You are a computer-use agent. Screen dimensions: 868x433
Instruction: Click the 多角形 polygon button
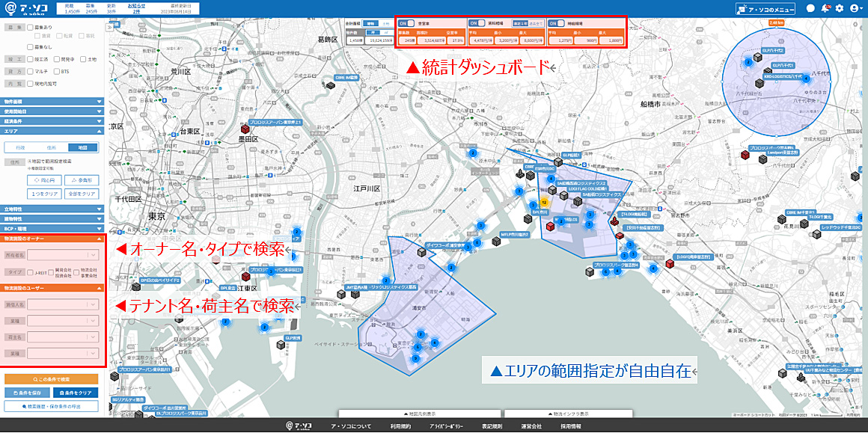coord(82,180)
